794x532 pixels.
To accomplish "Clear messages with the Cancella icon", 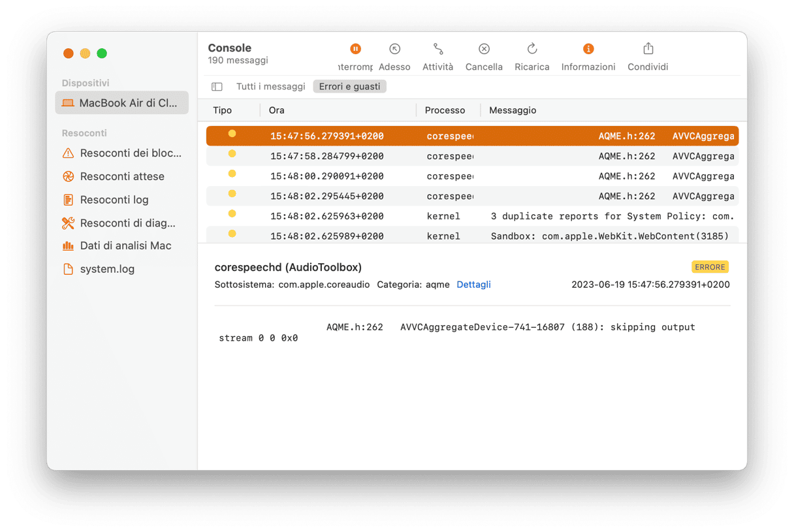I will [x=484, y=49].
